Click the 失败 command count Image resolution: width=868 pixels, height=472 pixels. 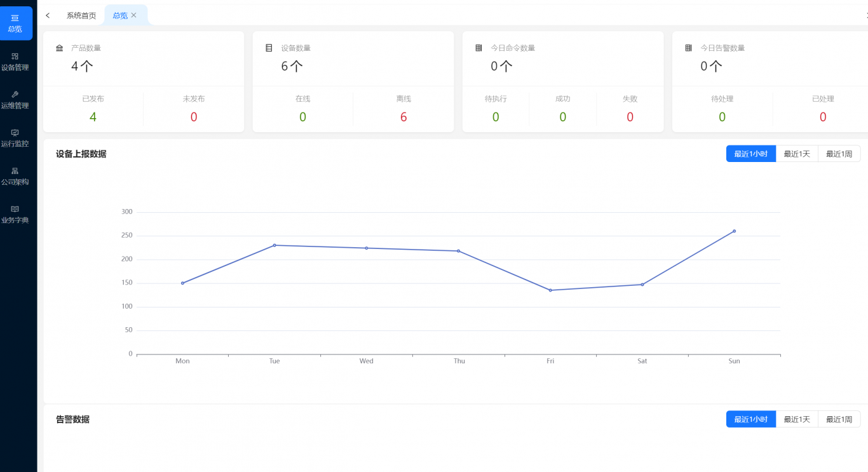pos(630,117)
